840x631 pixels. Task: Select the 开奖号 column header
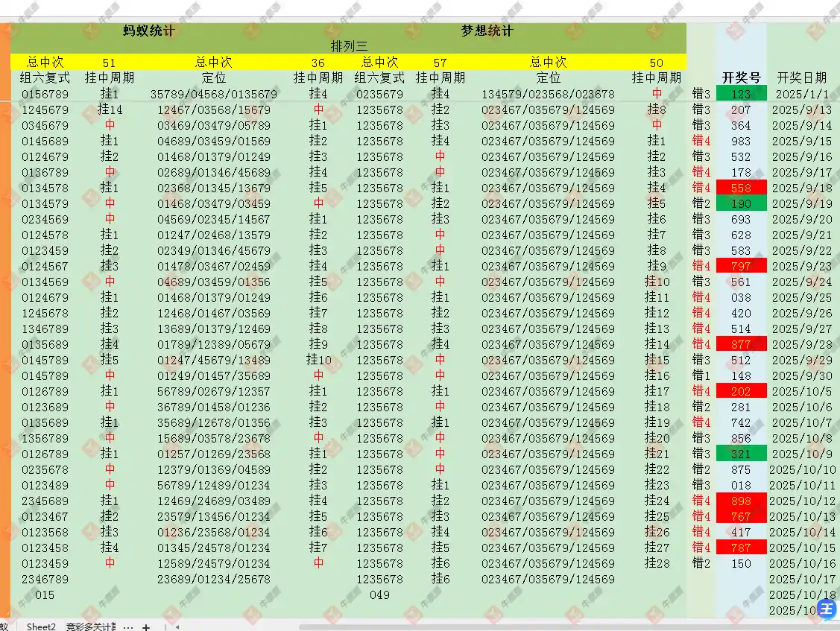coord(741,77)
